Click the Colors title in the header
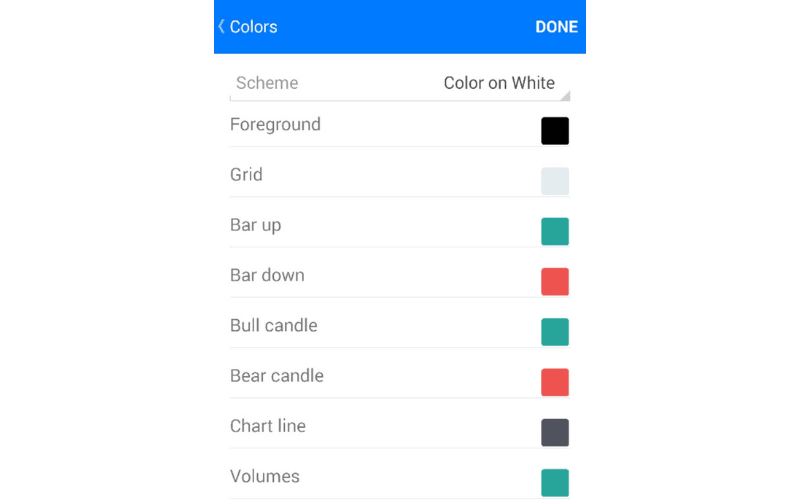800x500 pixels. (254, 27)
